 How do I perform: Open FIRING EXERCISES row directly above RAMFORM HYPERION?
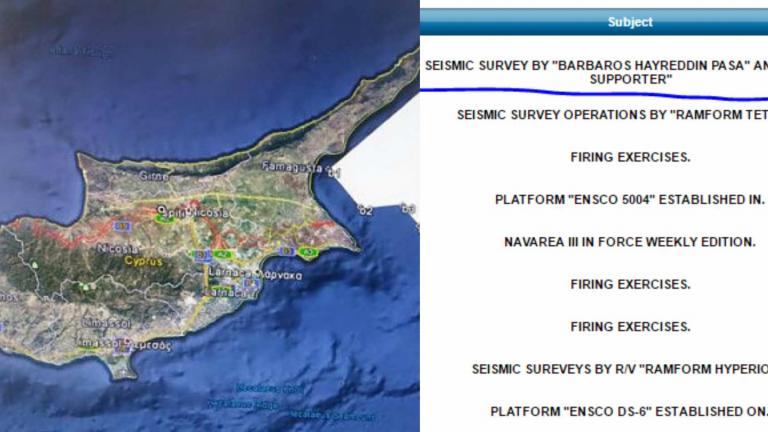coord(630,327)
